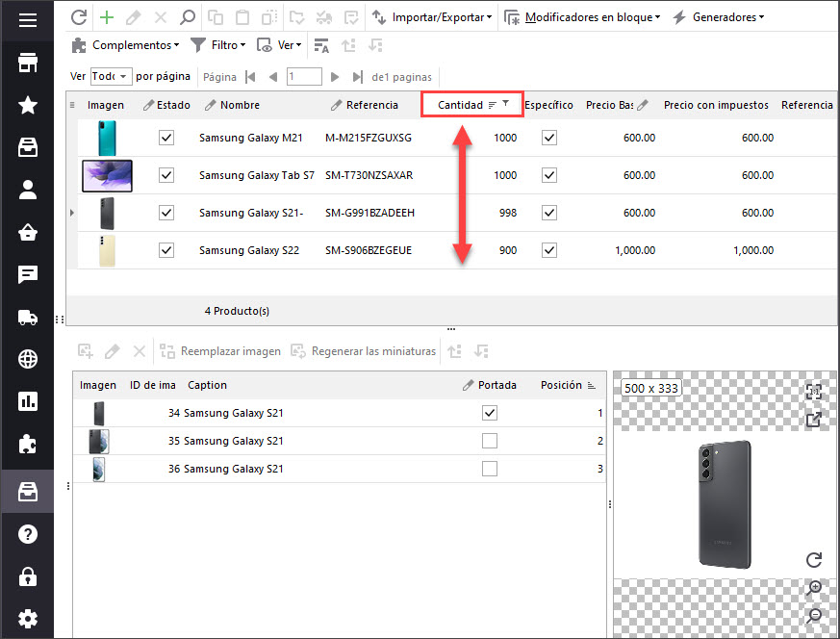Go to the last page arrow

pos(357,77)
